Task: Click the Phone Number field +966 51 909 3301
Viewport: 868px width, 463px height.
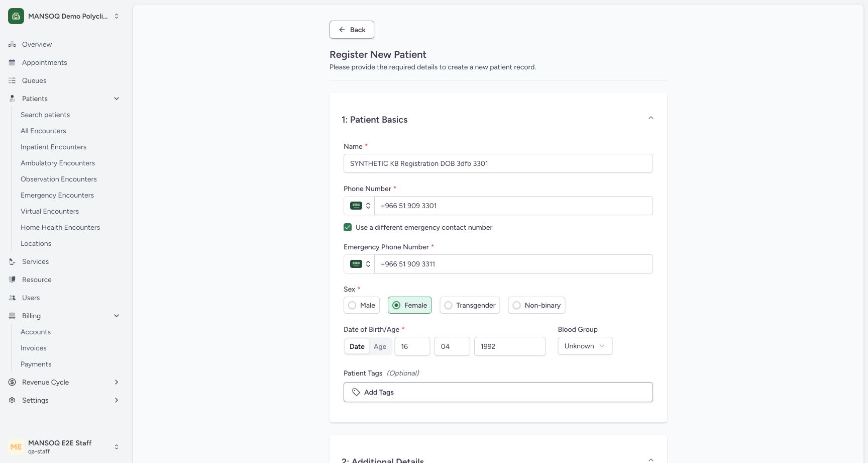Action: pos(513,206)
